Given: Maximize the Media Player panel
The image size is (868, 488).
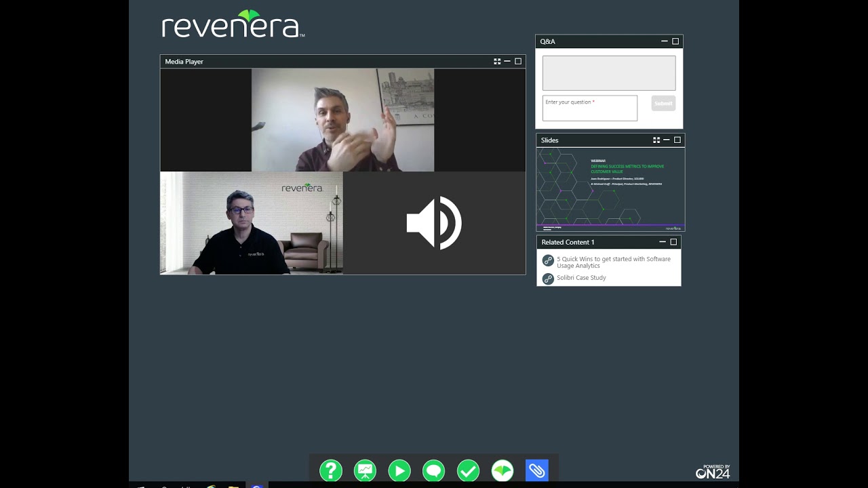Looking at the screenshot, I should point(518,61).
